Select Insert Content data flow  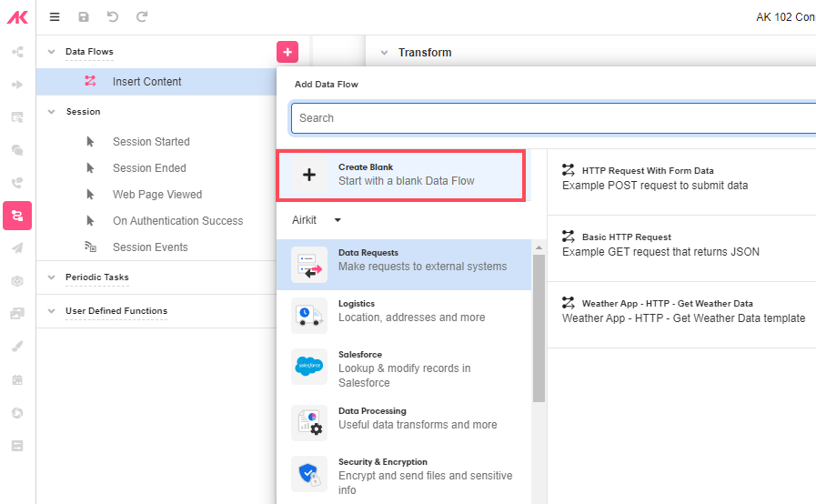coord(156,82)
